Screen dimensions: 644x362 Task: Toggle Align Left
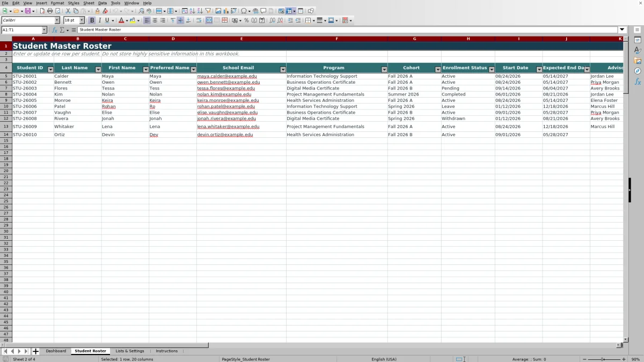point(147,20)
